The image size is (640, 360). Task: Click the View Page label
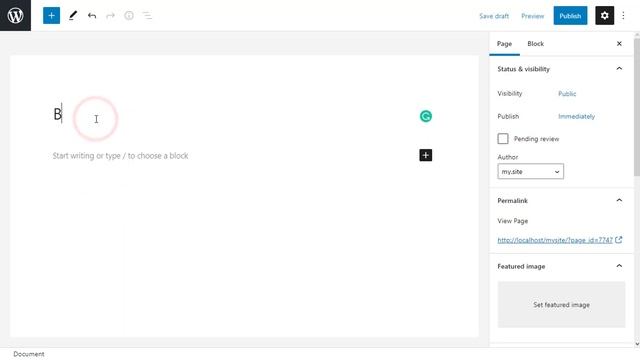[x=513, y=221]
